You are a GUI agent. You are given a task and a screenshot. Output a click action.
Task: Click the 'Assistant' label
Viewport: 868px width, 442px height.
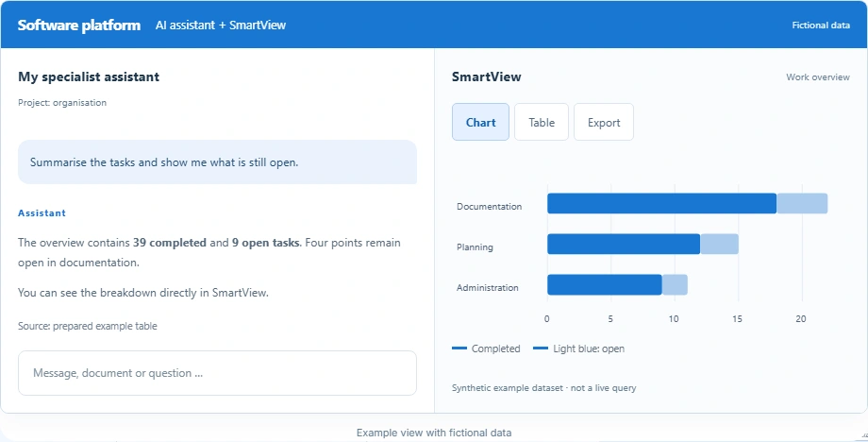point(42,212)
